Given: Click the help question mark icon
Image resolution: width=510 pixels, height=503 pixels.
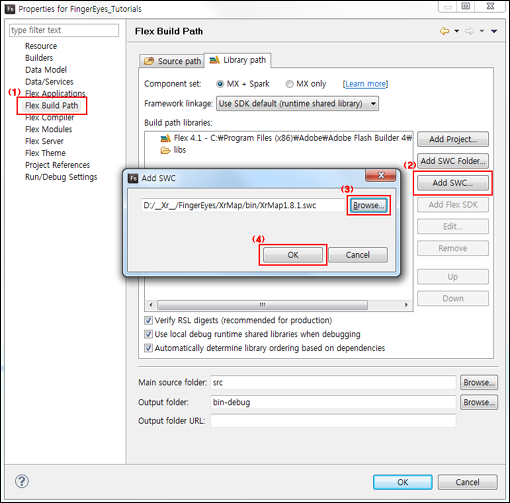Looking at the screenshot, I should coord(22,481).
